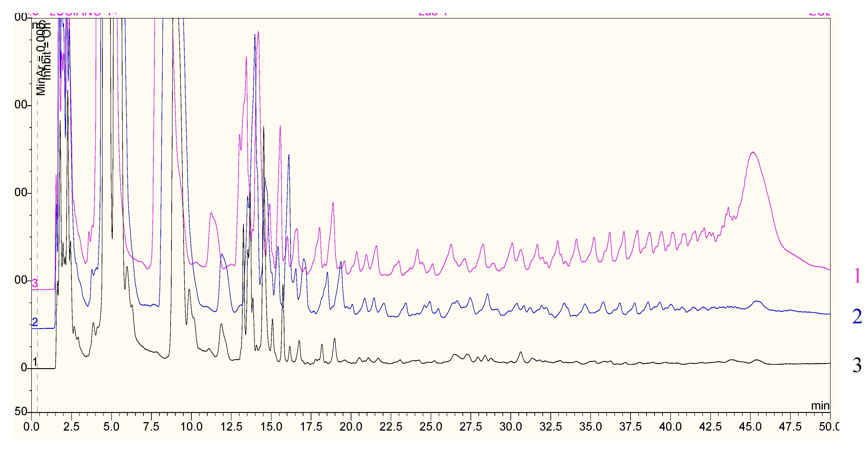Viewport: 868px width, 450px height.
Task: Click the 10.0 minute axis label
Action: click(191, 427)
